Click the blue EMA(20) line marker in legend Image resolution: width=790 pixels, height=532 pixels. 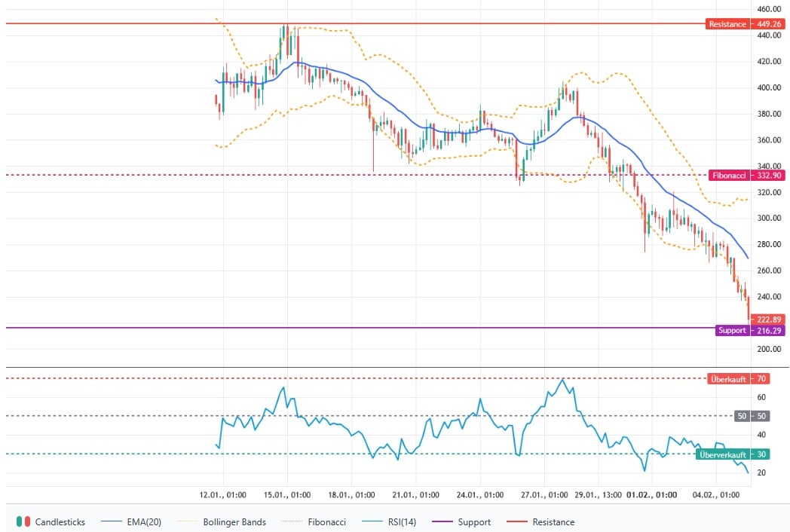tap(112, 522)
